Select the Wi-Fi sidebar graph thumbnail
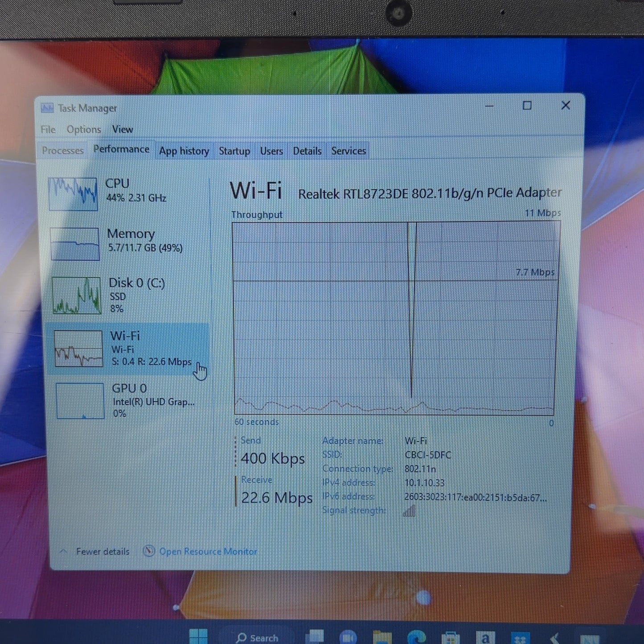Viewport: 644px width, 644px height. (78, 349)
